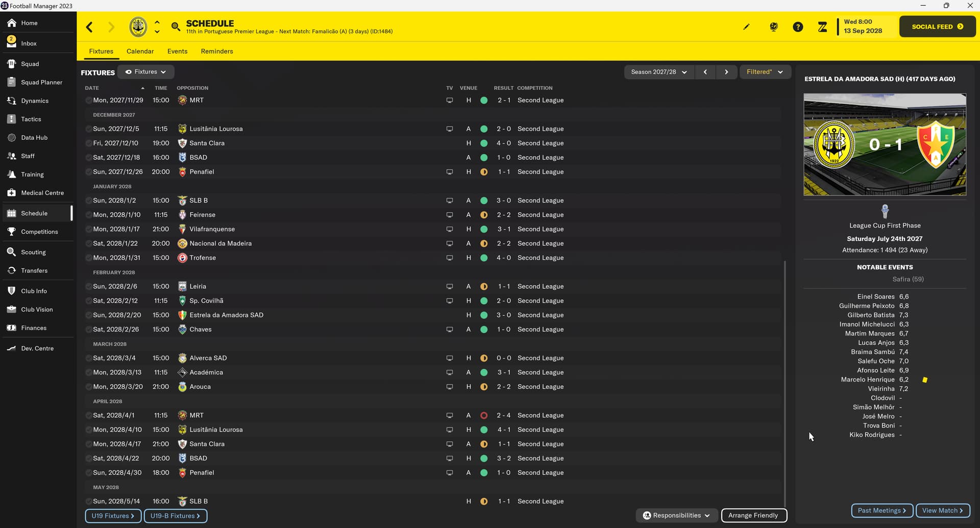
Task: Open the Training cone icon
Action: 12,174
